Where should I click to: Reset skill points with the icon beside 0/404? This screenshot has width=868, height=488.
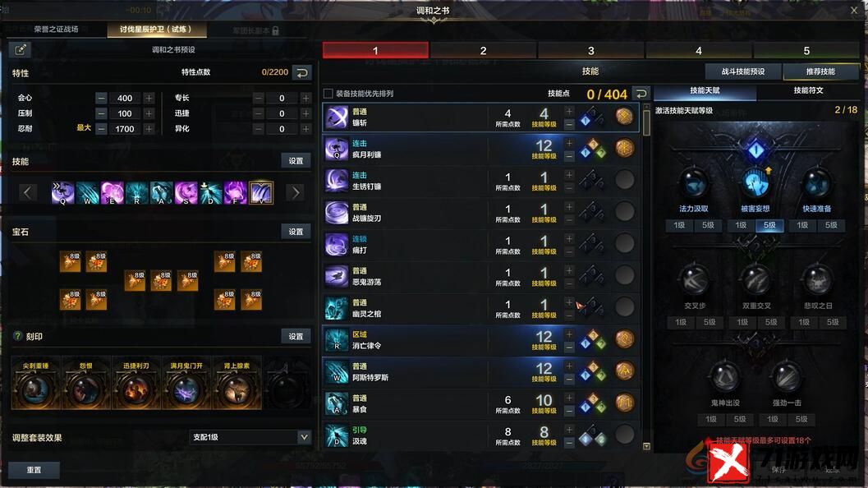coord(641,94)
